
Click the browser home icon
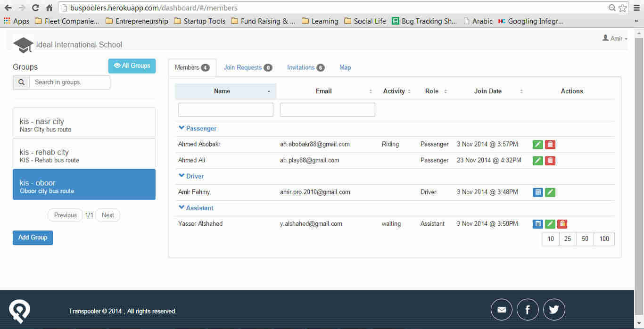click(49, 8)
